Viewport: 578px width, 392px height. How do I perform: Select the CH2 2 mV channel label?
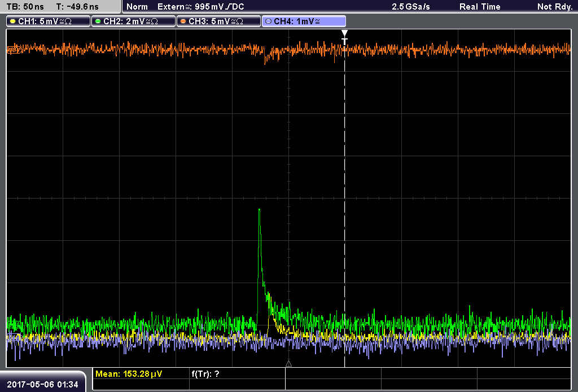coord(133,21)
